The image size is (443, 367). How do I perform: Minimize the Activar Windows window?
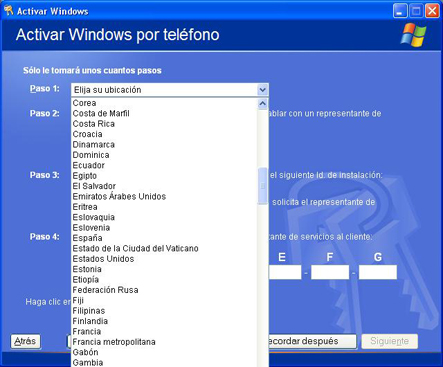[x=400, y=11]
